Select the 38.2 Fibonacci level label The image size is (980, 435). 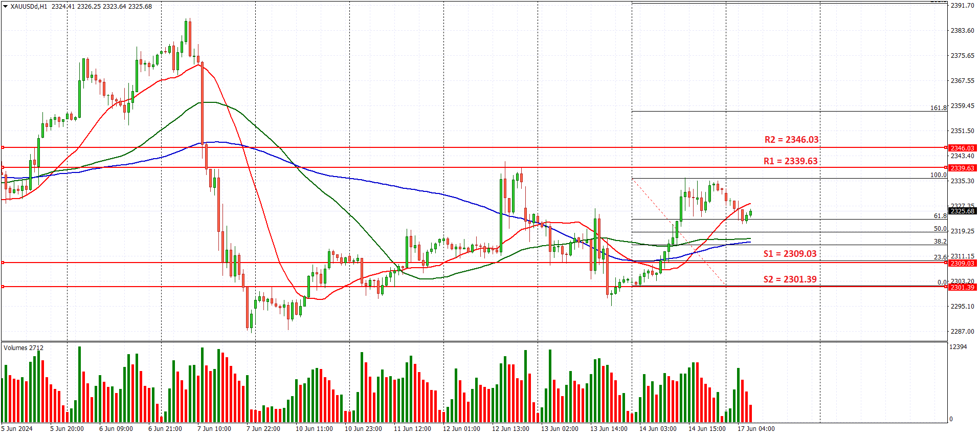pos(940,242)
